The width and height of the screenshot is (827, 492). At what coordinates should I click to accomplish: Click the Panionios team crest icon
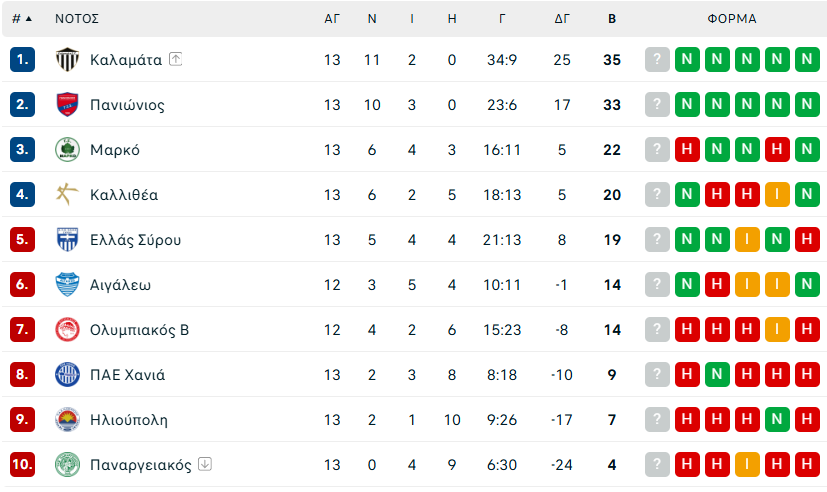coord(66,105)
